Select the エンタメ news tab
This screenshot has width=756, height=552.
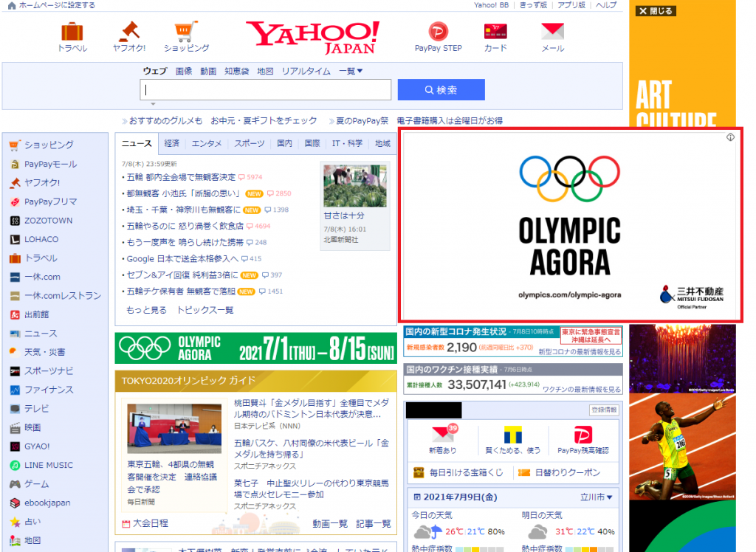[x=207, y=143]
